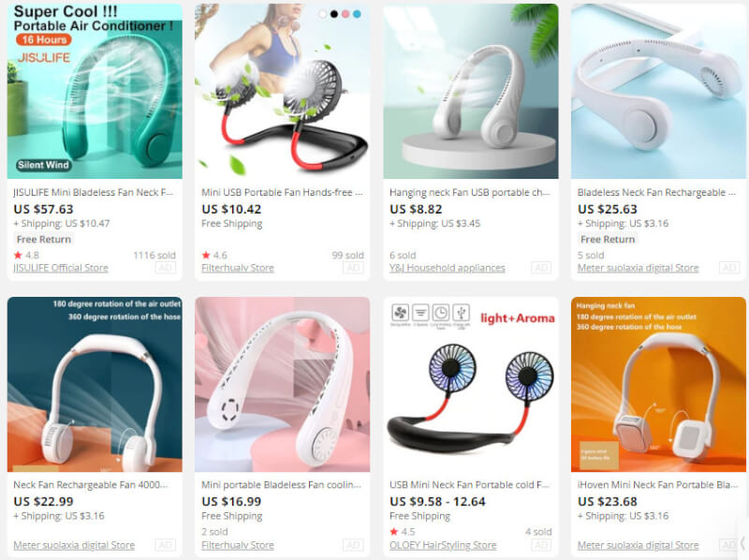Open the pink bladeless fan product image
The image size is (749, 560).
tap(283, 385)
